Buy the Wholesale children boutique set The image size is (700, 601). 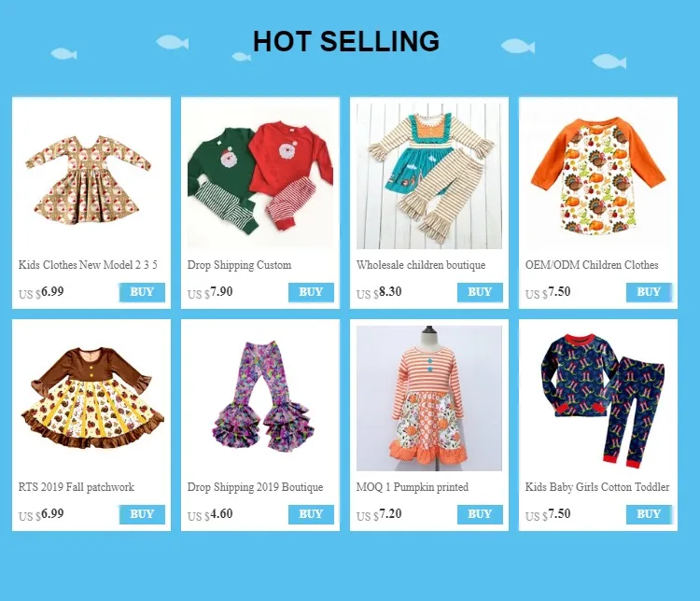pos(480,292)
